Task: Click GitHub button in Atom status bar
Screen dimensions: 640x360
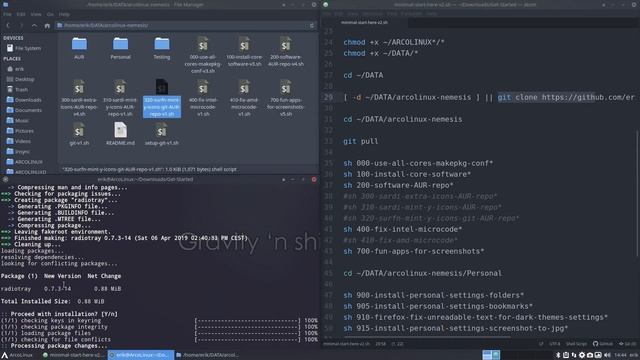Action: click(x=603, y=344)
